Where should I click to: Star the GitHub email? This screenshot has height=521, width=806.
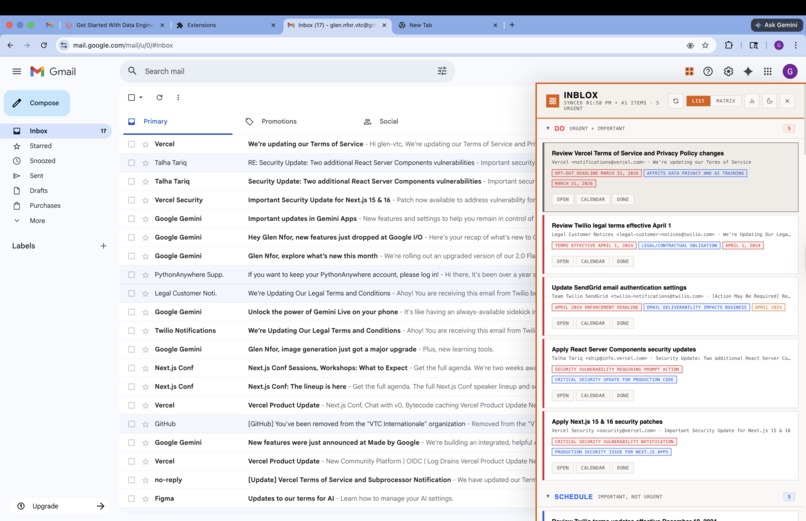click(x=145, y=424)
